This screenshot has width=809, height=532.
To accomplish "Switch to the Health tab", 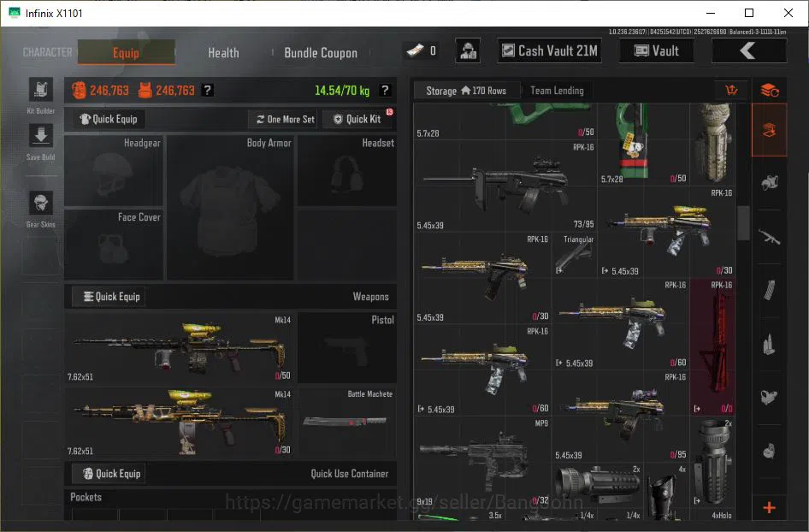I will tap(223, 53).
